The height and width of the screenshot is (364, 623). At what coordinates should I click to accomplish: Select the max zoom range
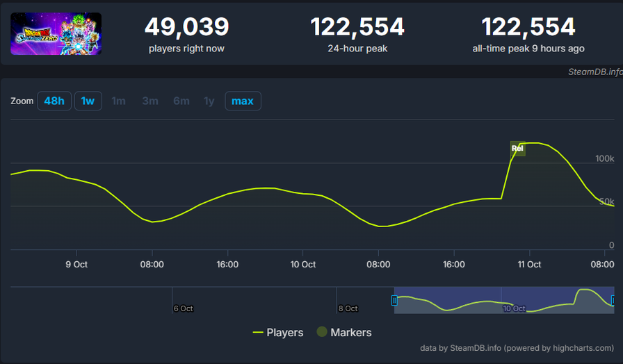(243, 101)
